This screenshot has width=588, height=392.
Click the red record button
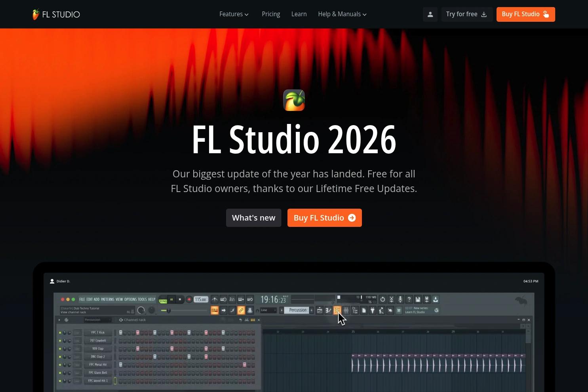pos(189,299)
